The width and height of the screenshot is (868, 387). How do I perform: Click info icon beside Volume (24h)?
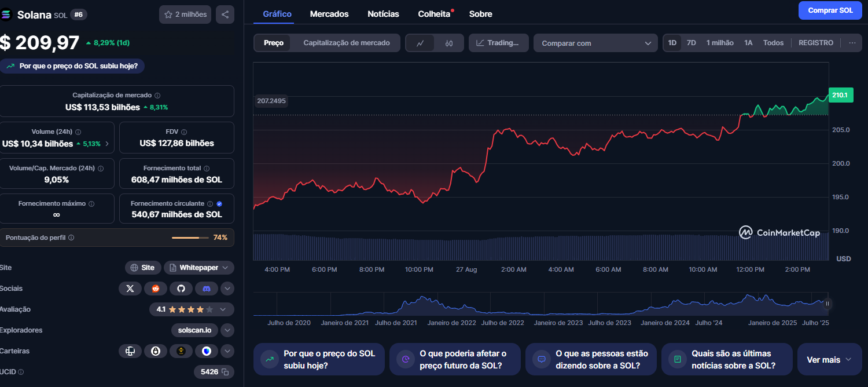(78, 132)
